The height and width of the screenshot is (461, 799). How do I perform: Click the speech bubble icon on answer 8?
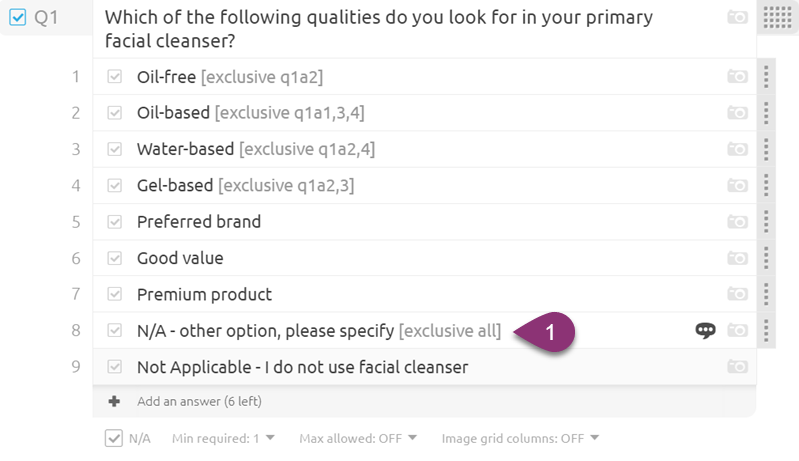(x=705, y=331)
